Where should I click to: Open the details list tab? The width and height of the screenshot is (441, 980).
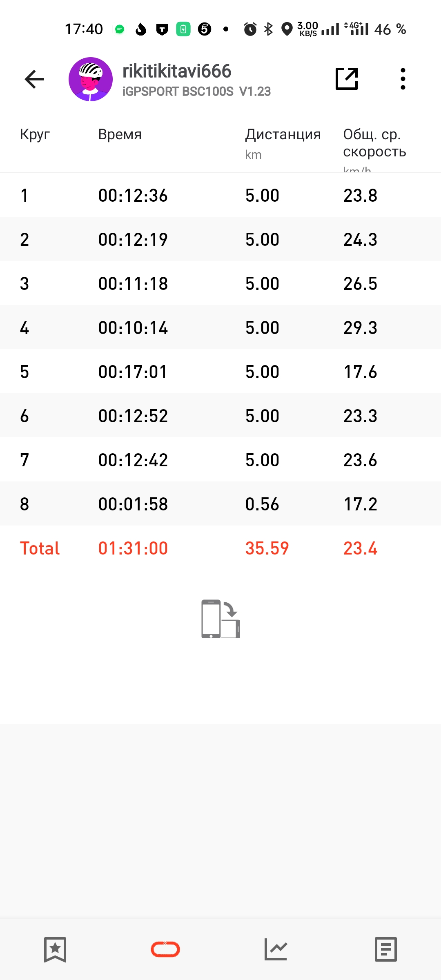(386, 949)
